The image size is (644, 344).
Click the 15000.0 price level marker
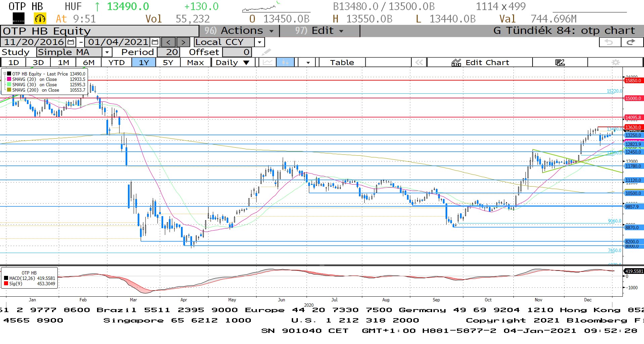point(633,98)
